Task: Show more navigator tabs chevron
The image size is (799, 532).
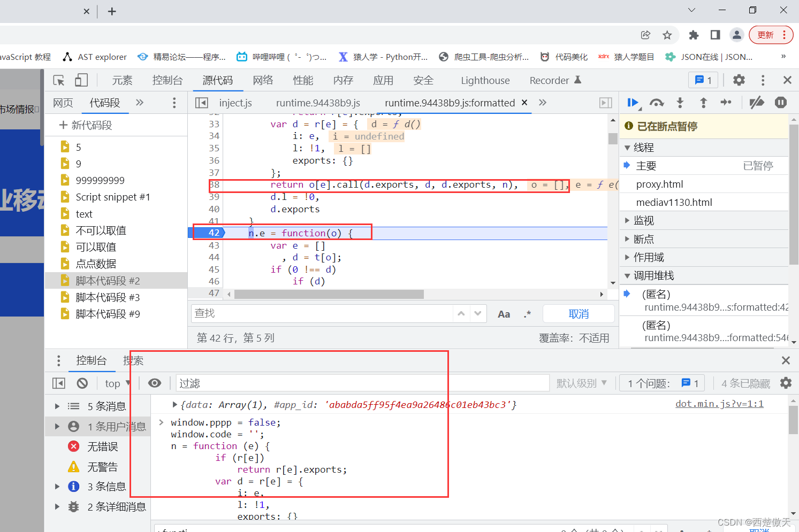Action: [x=140, y=103]
